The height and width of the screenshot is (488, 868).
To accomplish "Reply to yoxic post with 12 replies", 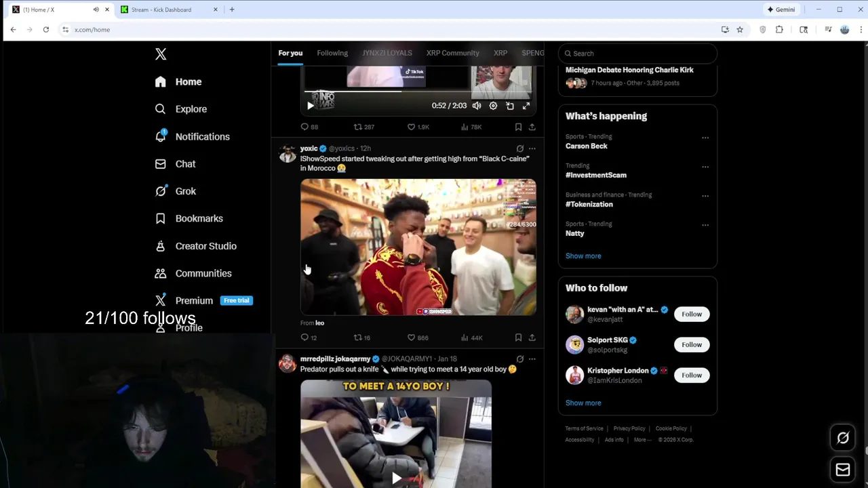I will [x=309, y=338].
